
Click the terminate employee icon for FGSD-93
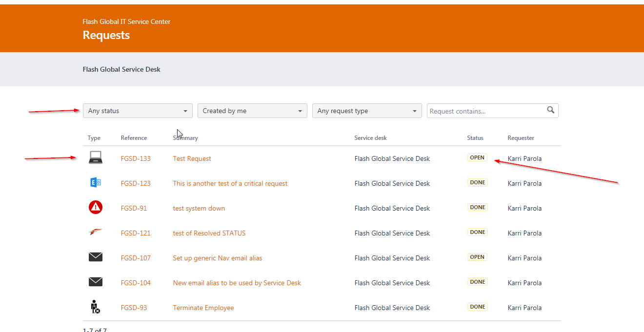click(x=96, y=307)
